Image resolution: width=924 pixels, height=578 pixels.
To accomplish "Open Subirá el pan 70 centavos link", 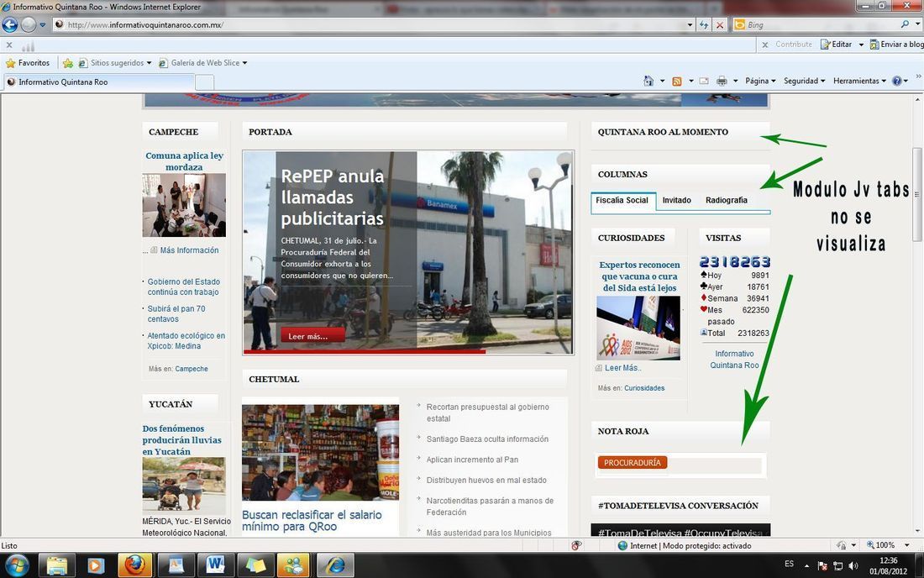I will pyautogui.click(x=176, y=313).
